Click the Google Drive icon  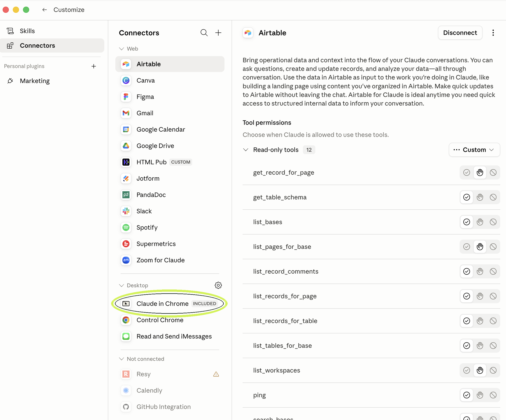tap(126, 146)
